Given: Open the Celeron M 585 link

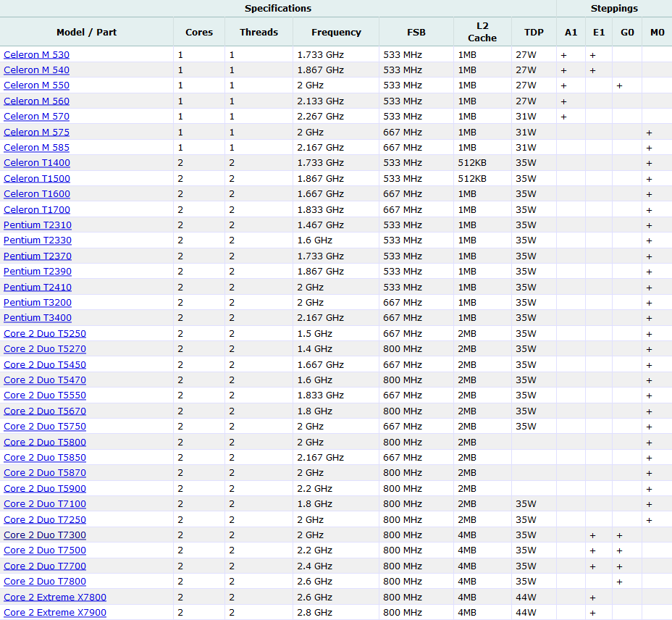Looking at the screenshot, I should click(36, 148).
